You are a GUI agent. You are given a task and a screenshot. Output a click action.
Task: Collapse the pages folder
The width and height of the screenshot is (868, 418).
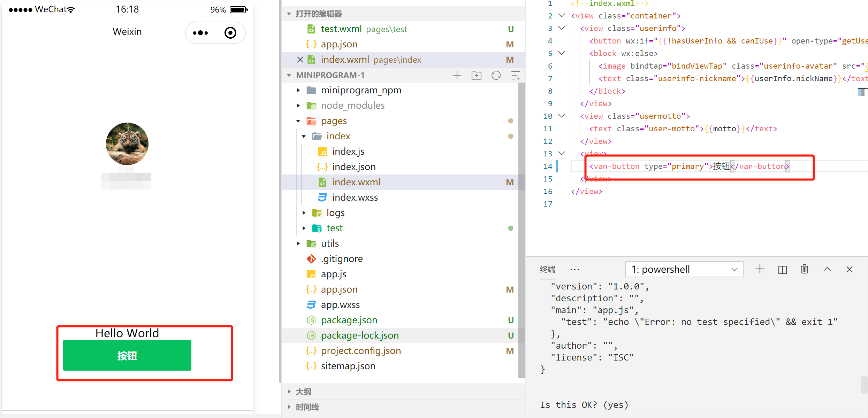pyautogui.click(x=298, y=121)
